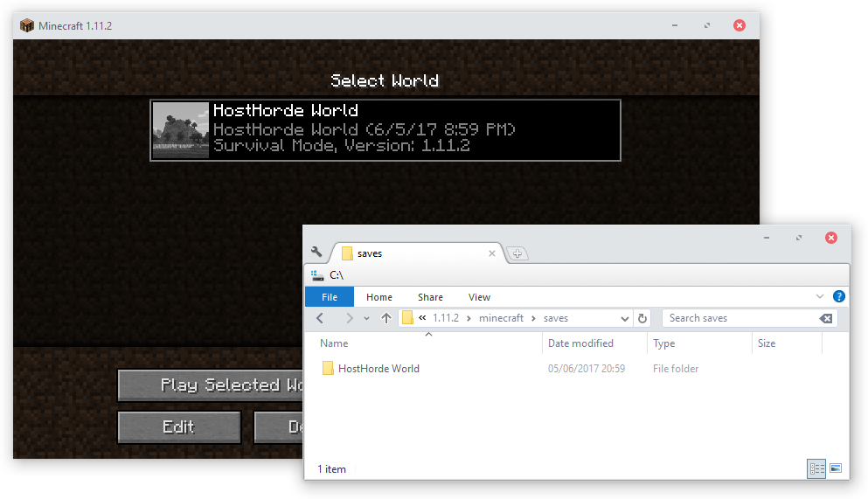Open address bar history dropdown
The image size is (868, 499).
coord(624,319)
